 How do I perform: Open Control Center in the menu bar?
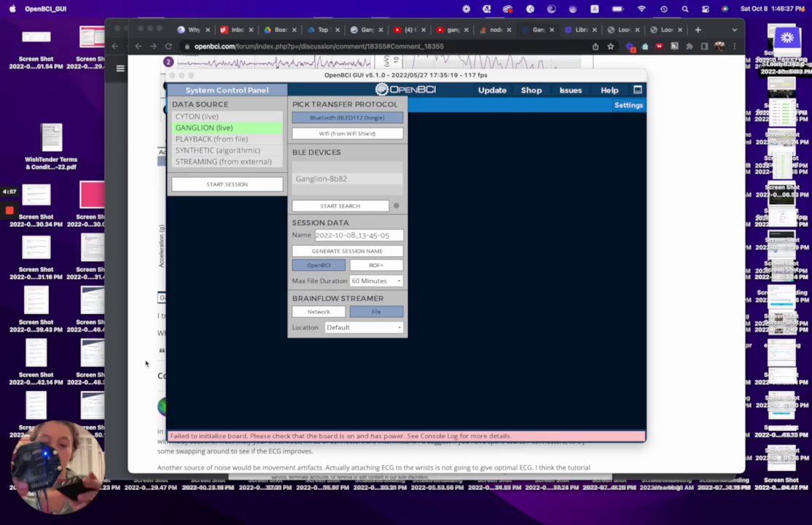706,9
